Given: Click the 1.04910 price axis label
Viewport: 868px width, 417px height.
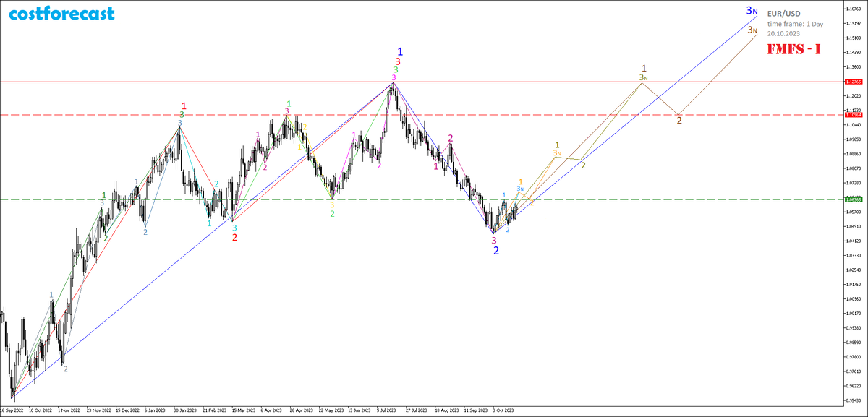Looking at the screenshot, I should (854, 226).
